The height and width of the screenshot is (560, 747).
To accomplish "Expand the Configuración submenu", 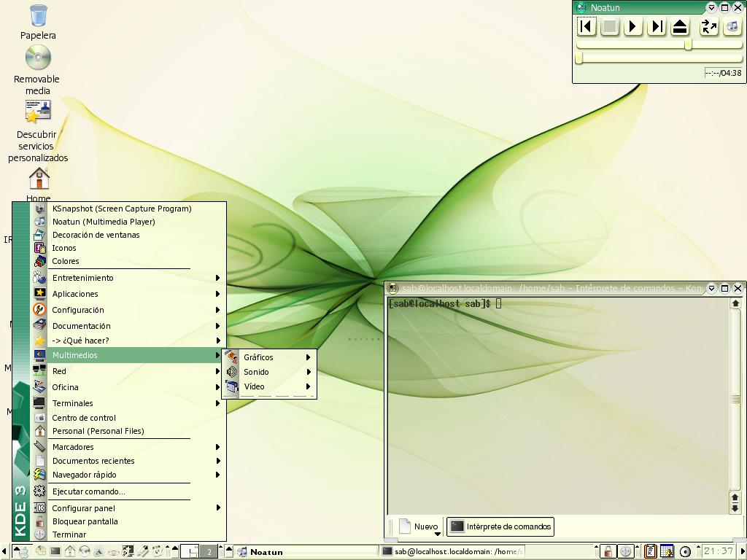I will pos(128,310).
